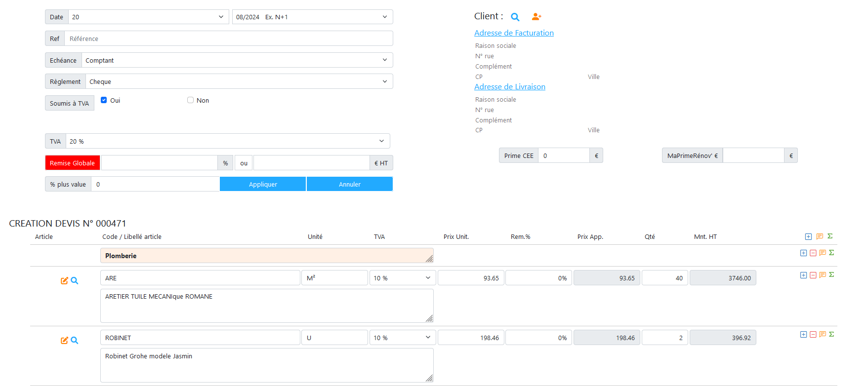Add a line after the Plomberie row
The width and height of the screenshot is (868, 386).
[x=803, y=253]
